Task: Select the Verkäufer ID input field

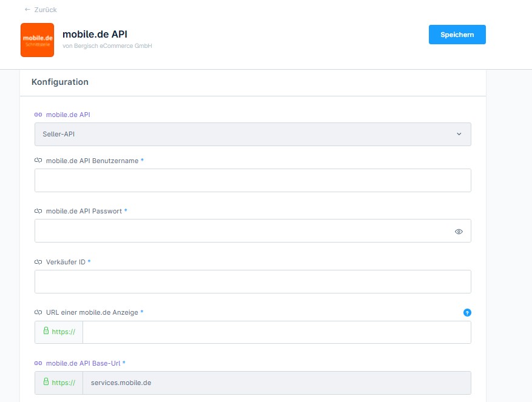Action: pyautogui.click(x=252, y=282)
